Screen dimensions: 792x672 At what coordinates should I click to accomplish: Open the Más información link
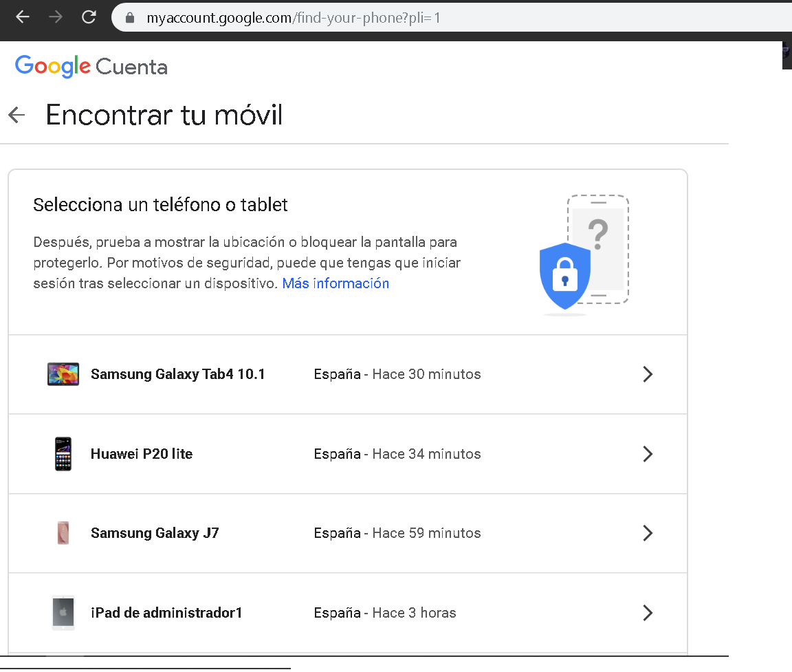335,283
